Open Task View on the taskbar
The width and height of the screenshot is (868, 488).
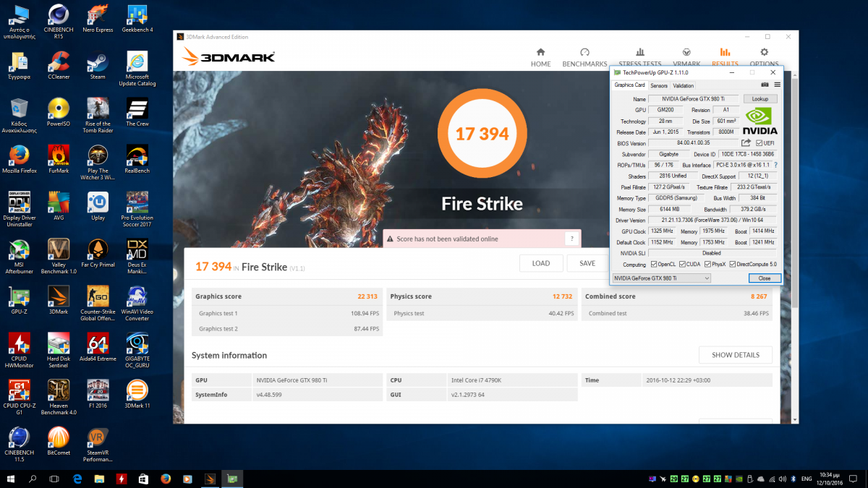54,479
